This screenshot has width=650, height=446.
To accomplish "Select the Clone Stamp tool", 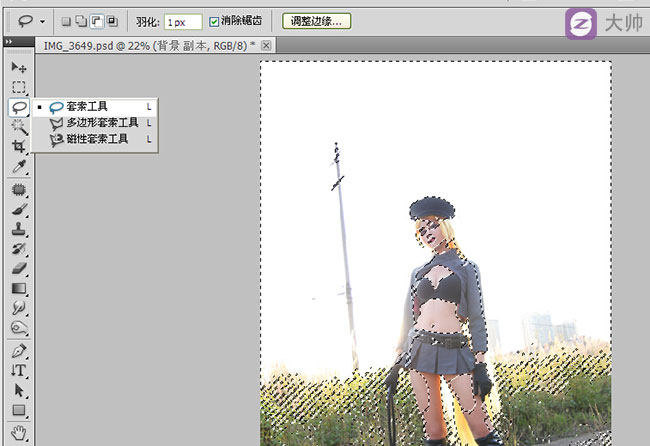I will pyautogui.click(x=19, y=229).
